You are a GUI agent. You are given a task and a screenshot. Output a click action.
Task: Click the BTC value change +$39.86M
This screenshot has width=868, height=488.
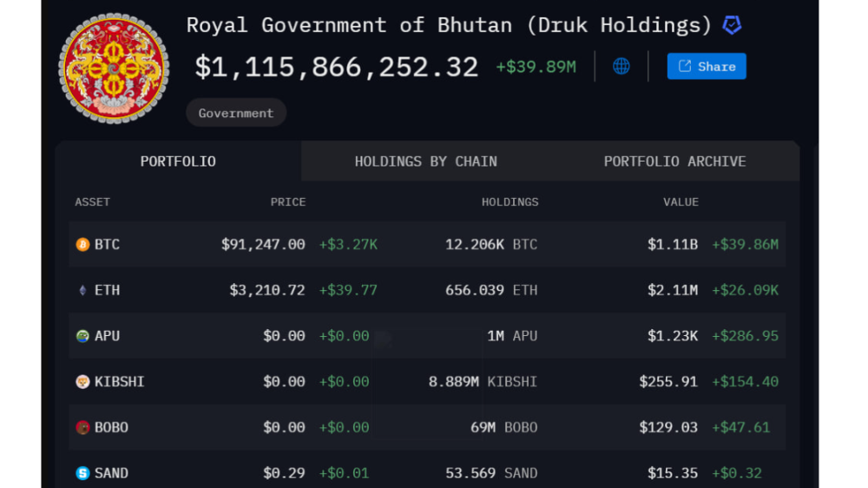(x=745, y=244)
